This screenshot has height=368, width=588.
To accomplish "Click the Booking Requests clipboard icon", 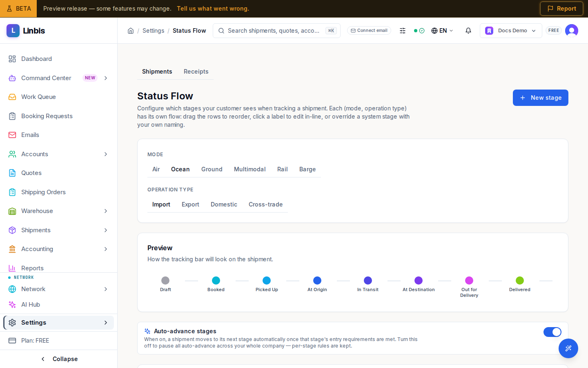I will (12, 116).
